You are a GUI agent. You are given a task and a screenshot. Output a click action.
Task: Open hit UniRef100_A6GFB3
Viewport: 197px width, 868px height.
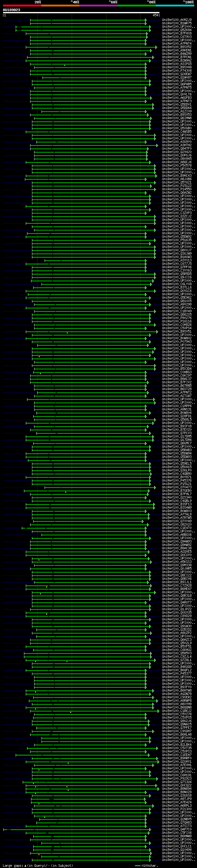coord(177,98)
